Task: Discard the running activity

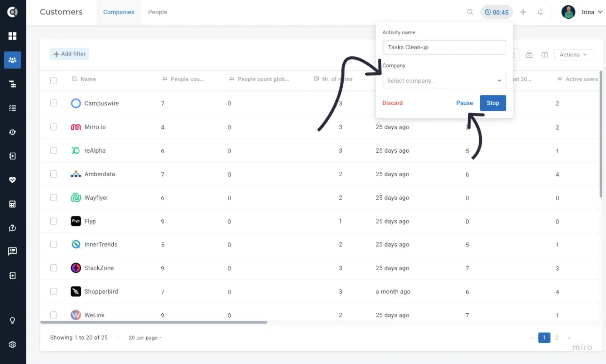Action: pyautogui.click(x=393, y=103)
